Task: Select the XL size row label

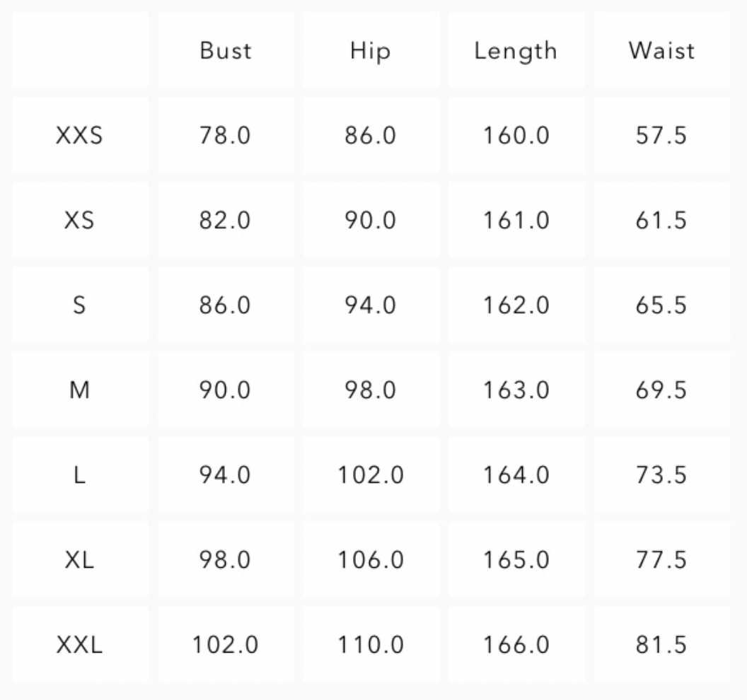Action: tap(79, 560)
